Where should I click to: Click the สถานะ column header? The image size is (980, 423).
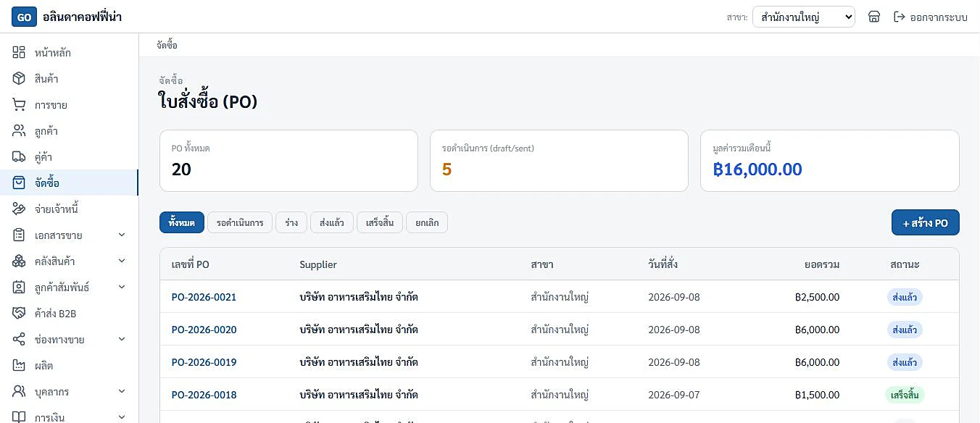(x=905, y=264)
